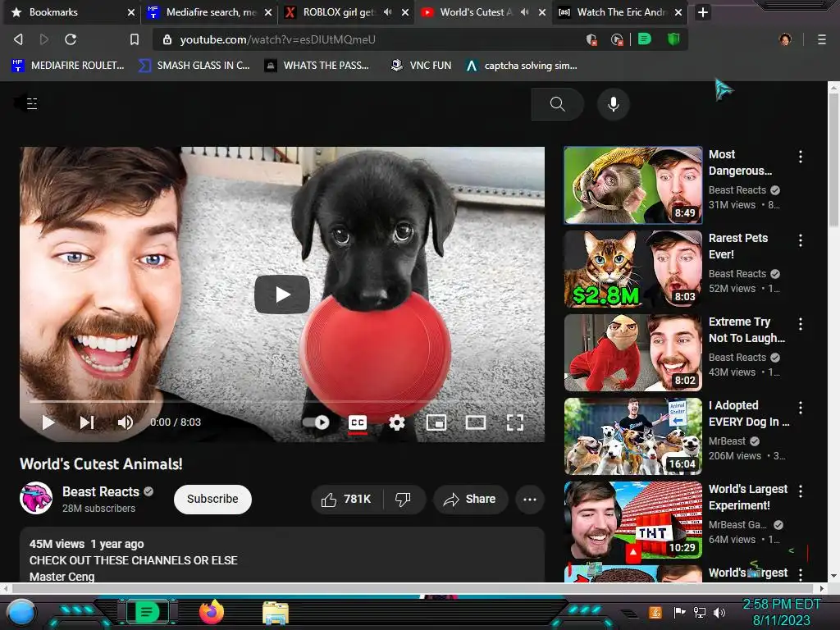Open Firefox from the taskbar
Viewport: 840px width, 630px height.
tap(211, 612)
